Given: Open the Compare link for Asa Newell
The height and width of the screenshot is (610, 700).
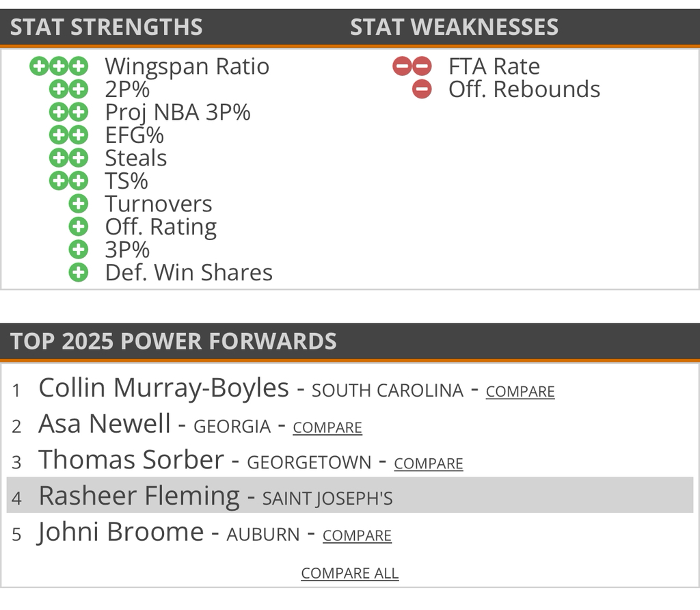Looking at the screenshot, I should click(x=327, y=427).
